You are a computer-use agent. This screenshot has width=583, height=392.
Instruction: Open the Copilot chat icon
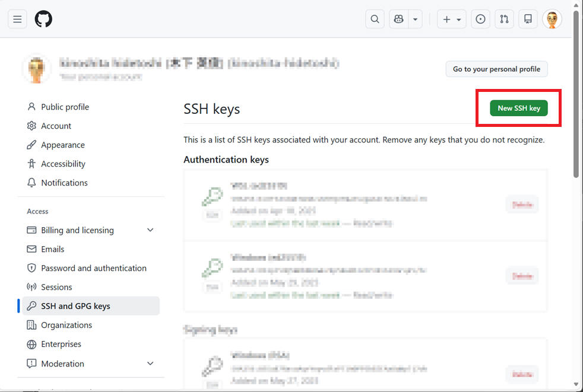[399, 19]
